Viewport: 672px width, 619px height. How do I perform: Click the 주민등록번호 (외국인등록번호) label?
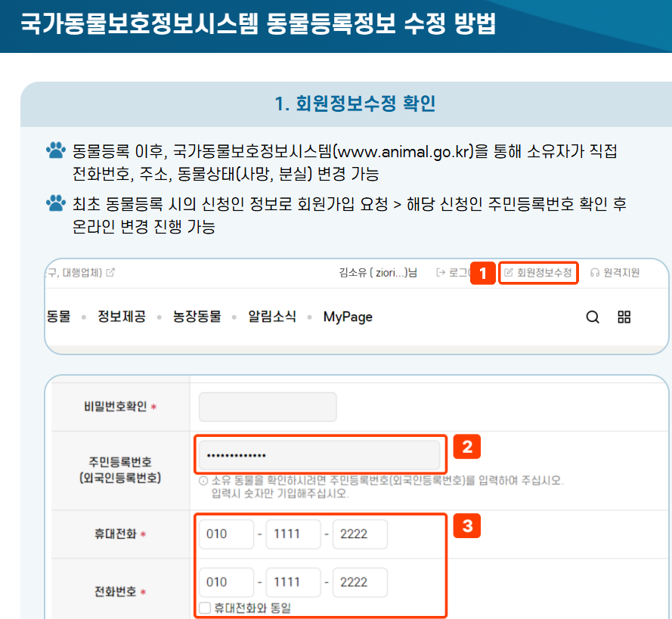pos(120,470)
